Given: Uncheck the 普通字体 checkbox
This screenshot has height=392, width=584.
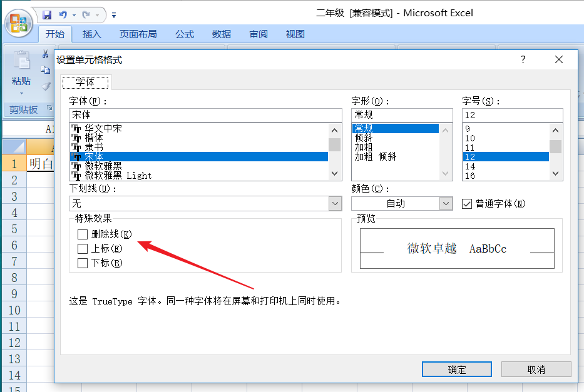Looking at the screenshot, I should click(x=466, y=203).
